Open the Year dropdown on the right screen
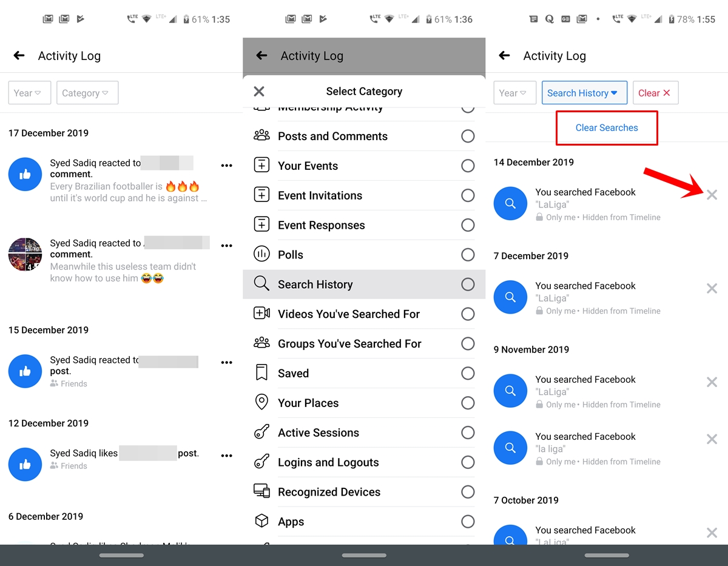This screenshot has height=566, width=728. click(514, 93)
